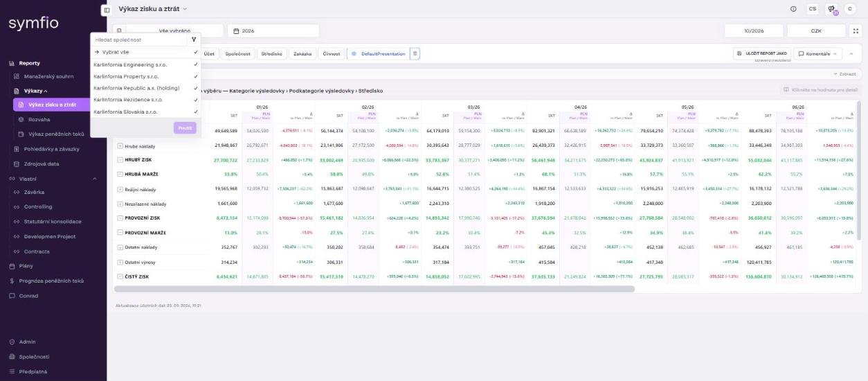Click the Prognóza peněžních toků dollar icon
The height and width of the screenshot is (381, 868).
click(12, 281)
